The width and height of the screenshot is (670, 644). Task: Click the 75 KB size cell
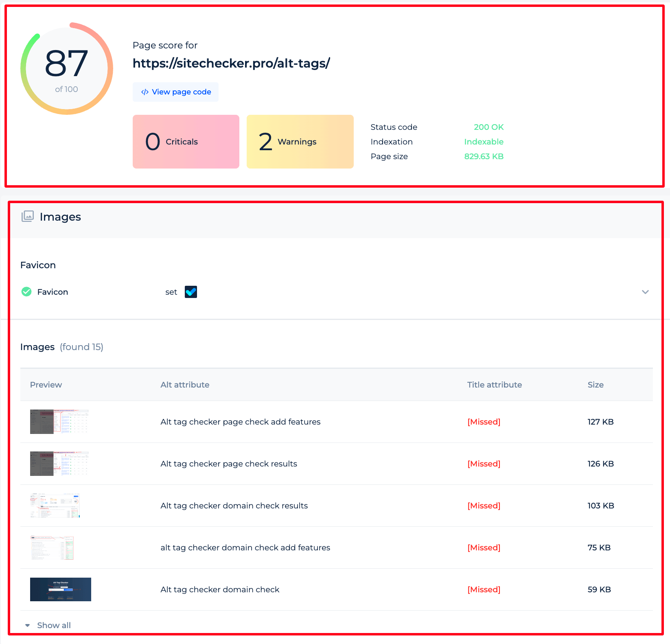(x=599, y=548)
